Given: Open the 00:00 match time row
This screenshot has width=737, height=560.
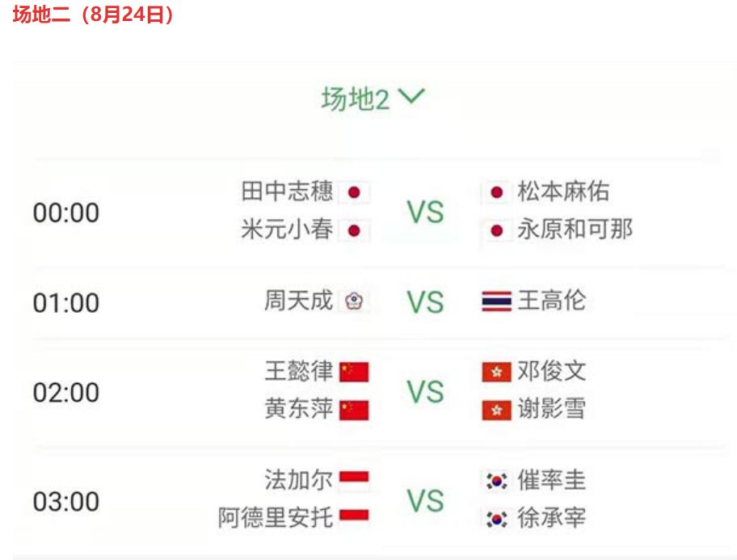Looking at the screenshot, I should click(x=378, y=212).
